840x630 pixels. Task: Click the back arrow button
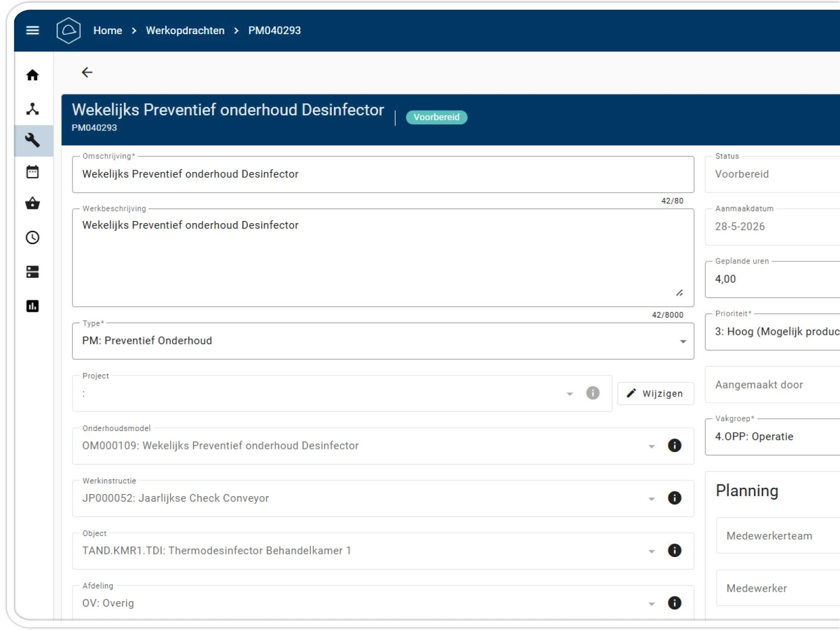pyautogui.click(x=87, y=72)
